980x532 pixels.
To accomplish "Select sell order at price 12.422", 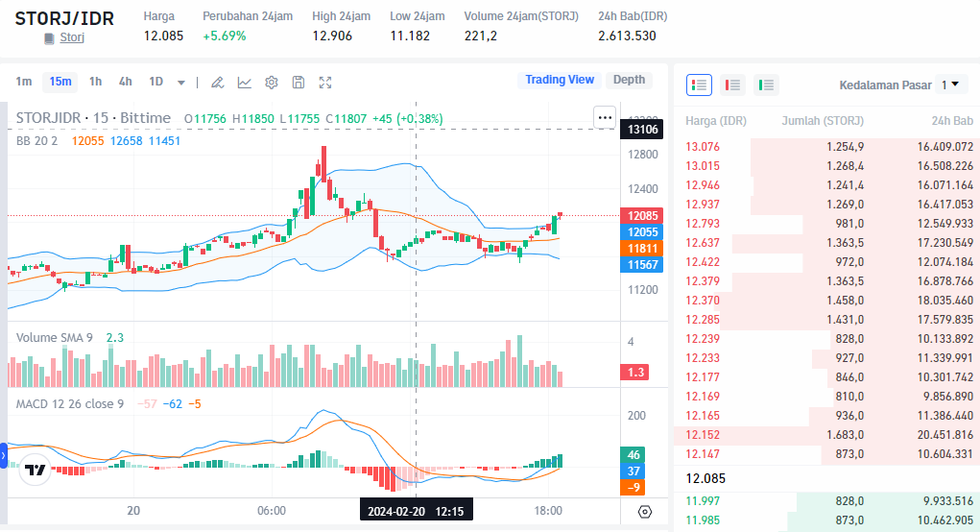I will (x=826, y=262).
